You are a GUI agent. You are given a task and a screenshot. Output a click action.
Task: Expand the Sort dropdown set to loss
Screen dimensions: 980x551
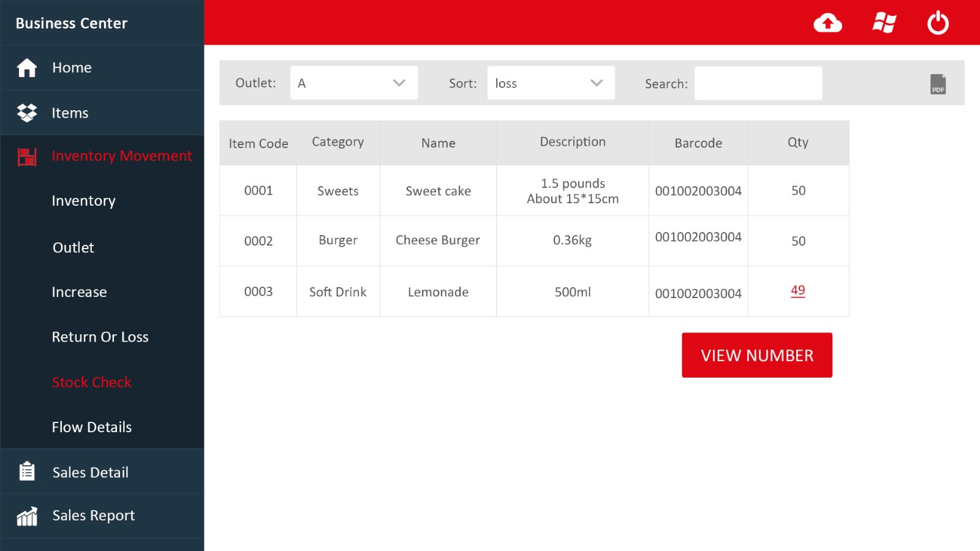coord(551,83)
